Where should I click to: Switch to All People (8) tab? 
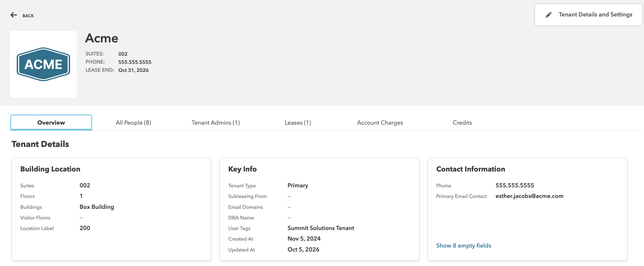(133, 123)
